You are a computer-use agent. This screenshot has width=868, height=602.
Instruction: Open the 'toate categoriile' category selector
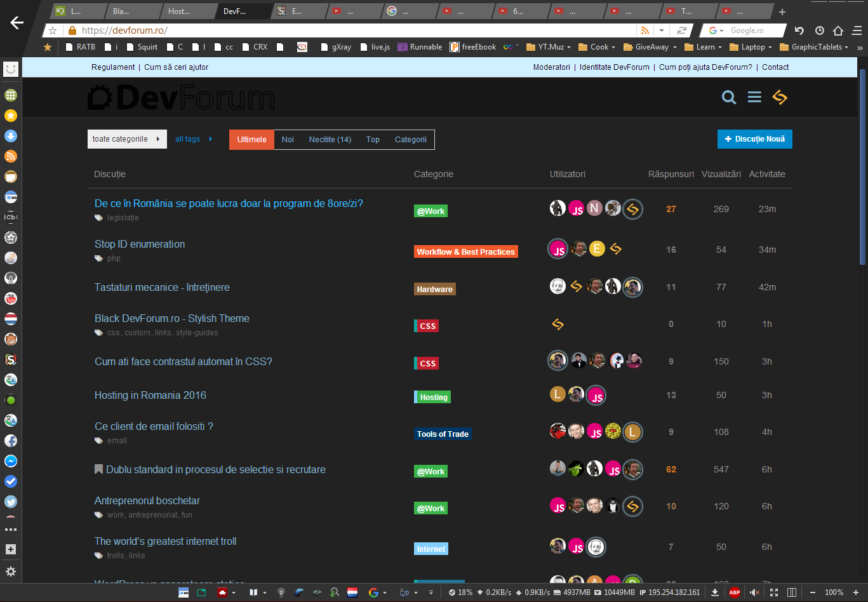[127, 138]
